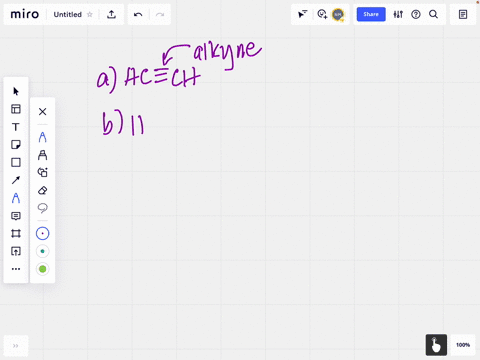This screenshot has width=480, height=360.
Task: Close the pen options panel
Action: (42, 111)
